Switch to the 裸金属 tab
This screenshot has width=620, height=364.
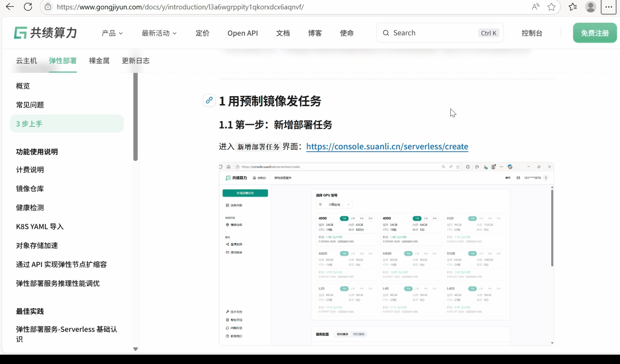tap(99, 61)
